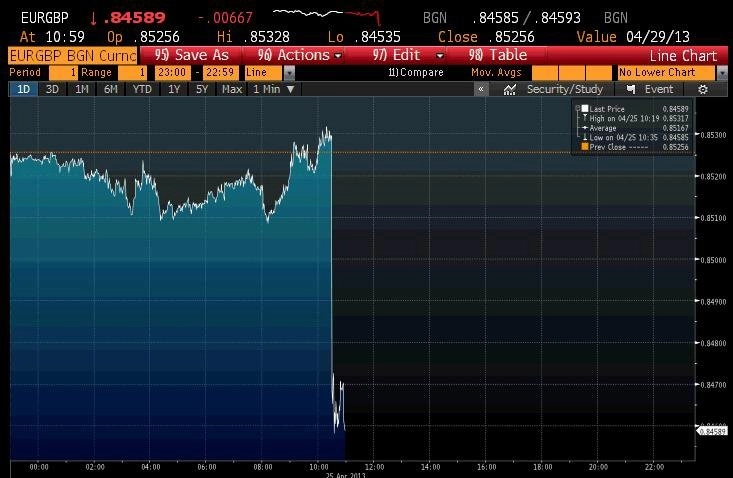Click the EURGBP ticker label
This screenshot has width=733, height=478.
(45, 18)
